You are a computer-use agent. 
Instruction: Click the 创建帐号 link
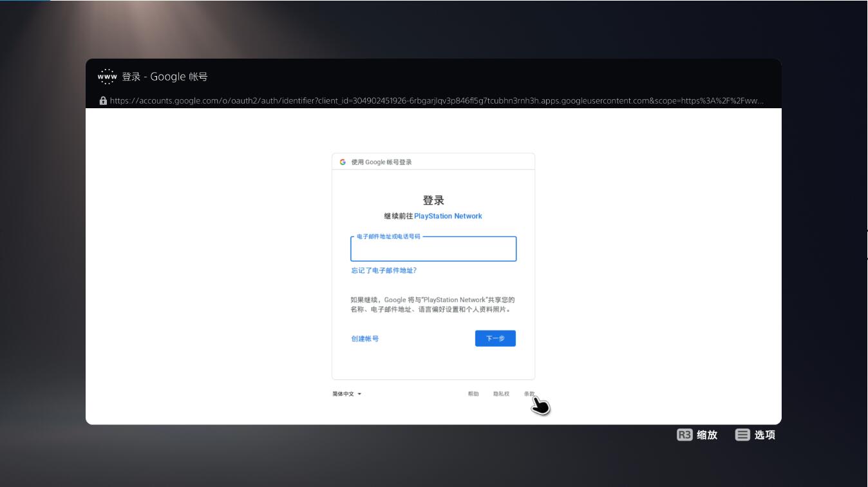(364, 339)
